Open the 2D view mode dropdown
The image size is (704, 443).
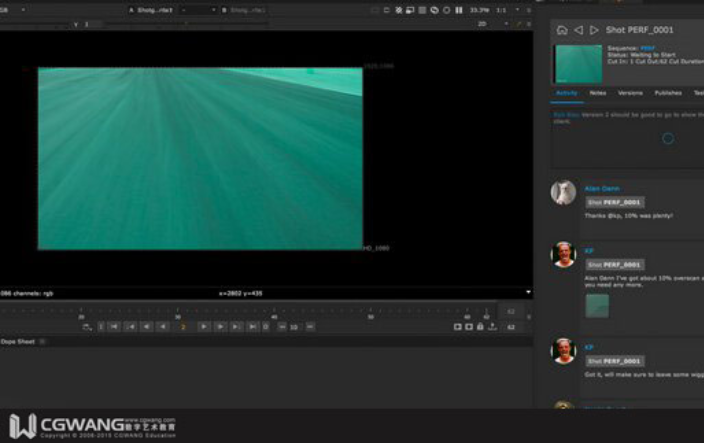pos(493,24)
